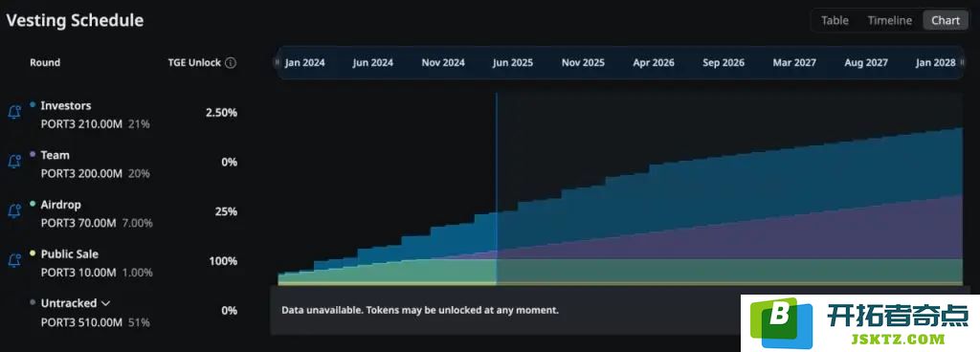The width and height of the screenshot is (980, 352).
Task: Click the bell icon beside Investors
Action: 13,112
